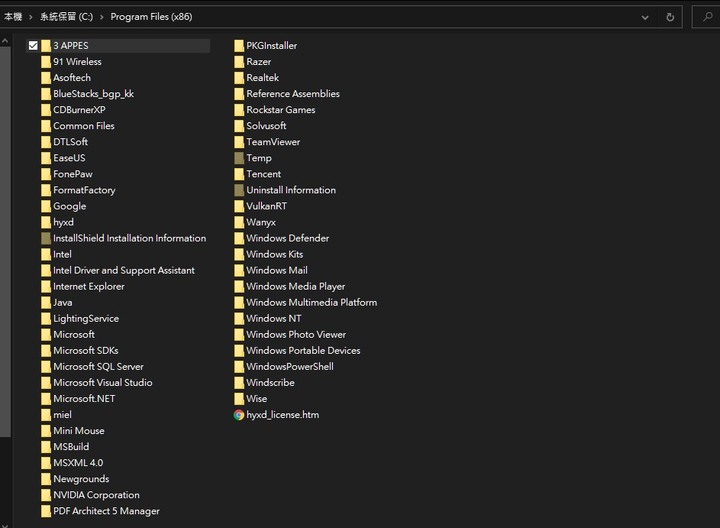Select the WindowsPowerShell folder icon
This screenshot has width=720, height=528.
pyautogui.click(x=239, y=367)
